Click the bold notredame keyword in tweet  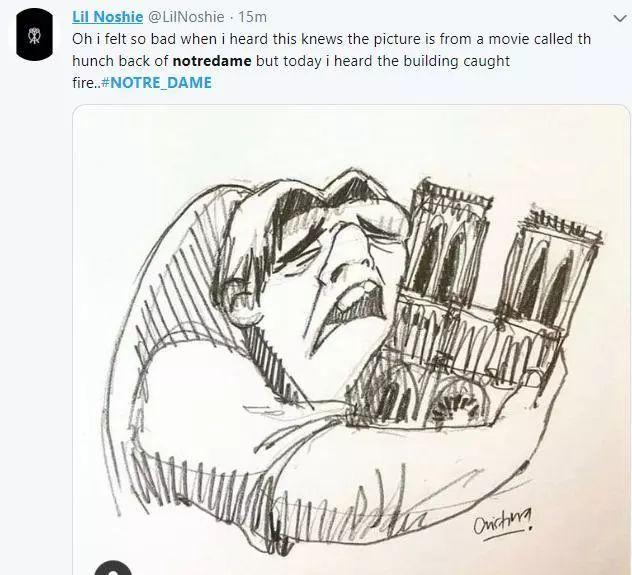[x=212, y=61]
